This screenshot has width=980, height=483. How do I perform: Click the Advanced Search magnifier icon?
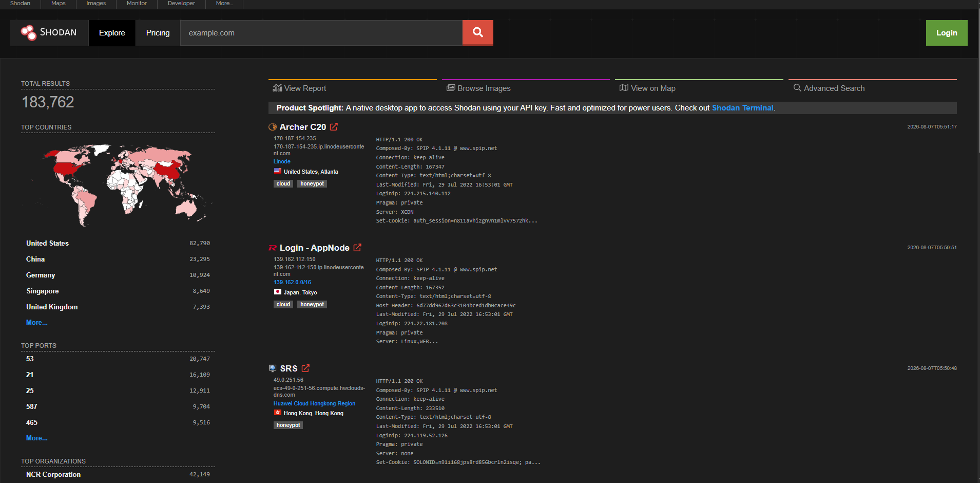[797, 88]
